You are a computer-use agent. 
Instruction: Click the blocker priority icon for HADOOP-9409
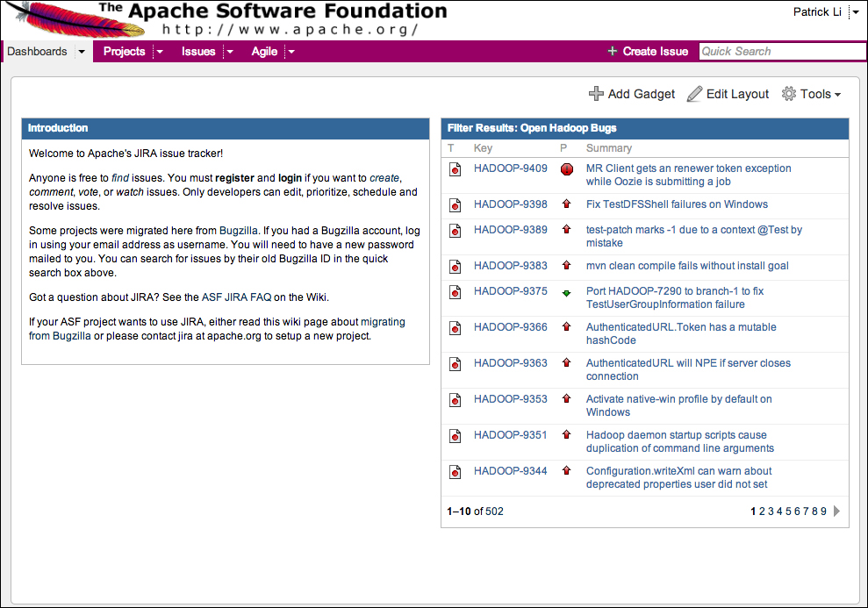pos(566,169)
